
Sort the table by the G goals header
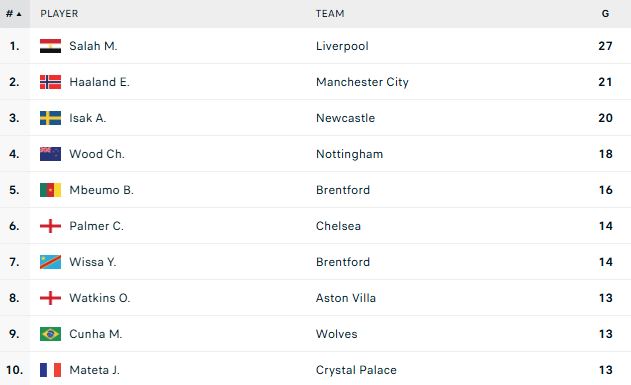pos(605,14)
